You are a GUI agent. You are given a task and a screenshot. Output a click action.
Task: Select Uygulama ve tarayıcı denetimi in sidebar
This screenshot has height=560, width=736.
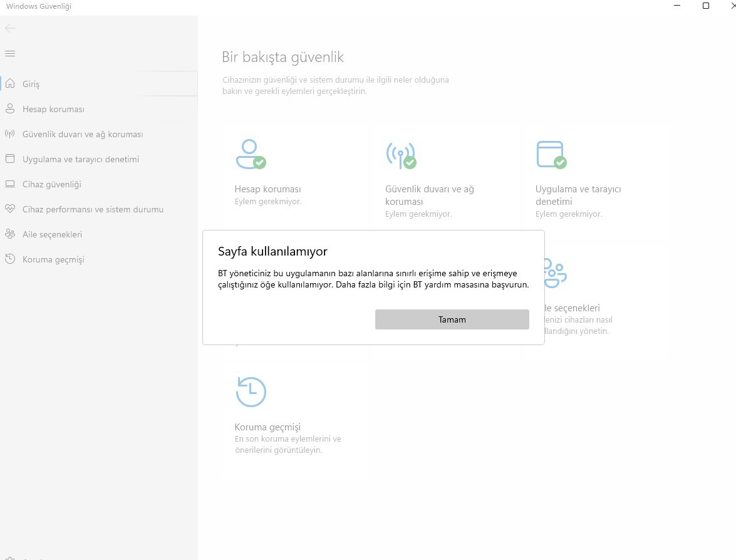(81, 159)
